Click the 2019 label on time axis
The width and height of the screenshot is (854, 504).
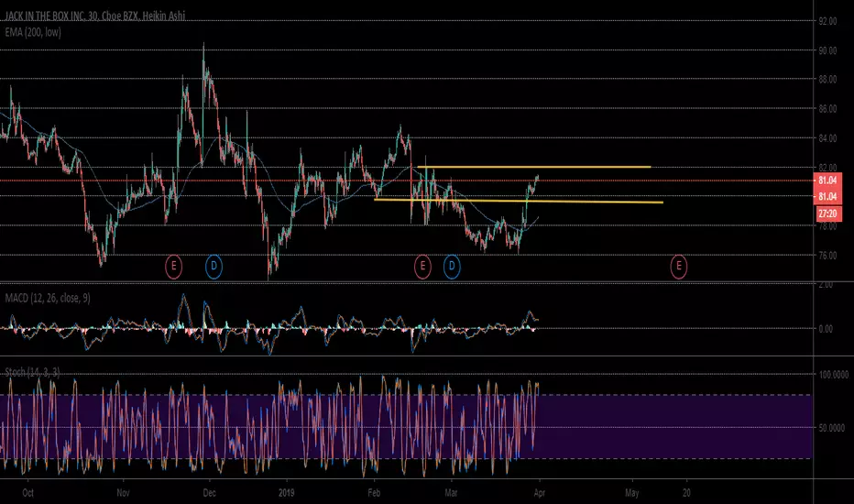point(287,493)
